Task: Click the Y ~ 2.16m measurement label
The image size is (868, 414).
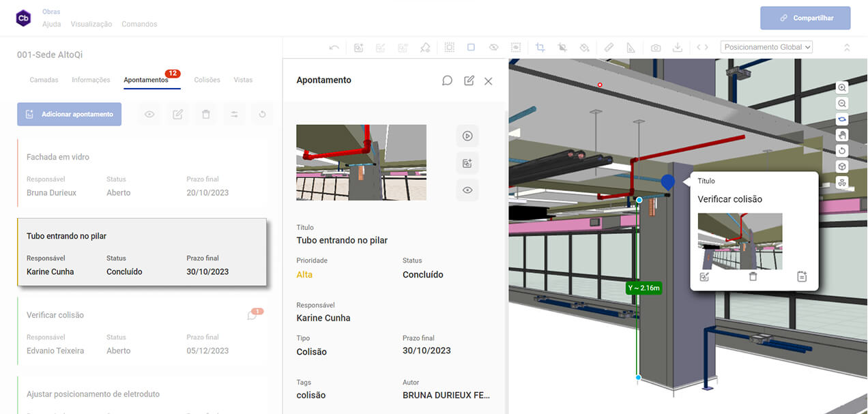Action: (x=644, y=288)
